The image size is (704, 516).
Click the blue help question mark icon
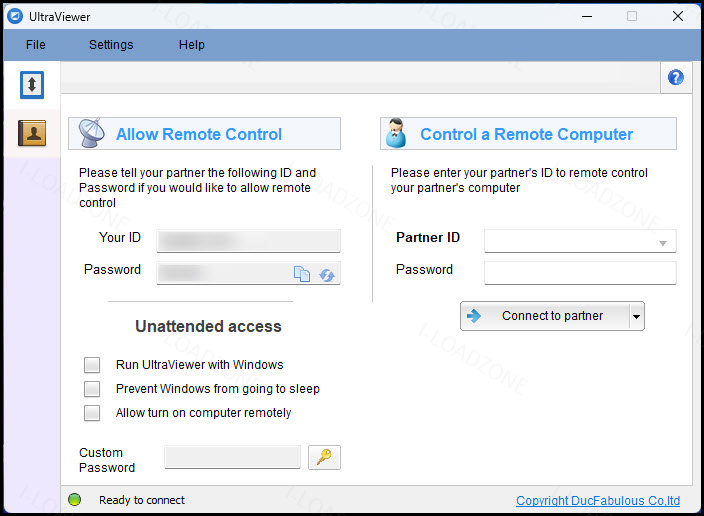pyautogui.click(x=675, y=78)
